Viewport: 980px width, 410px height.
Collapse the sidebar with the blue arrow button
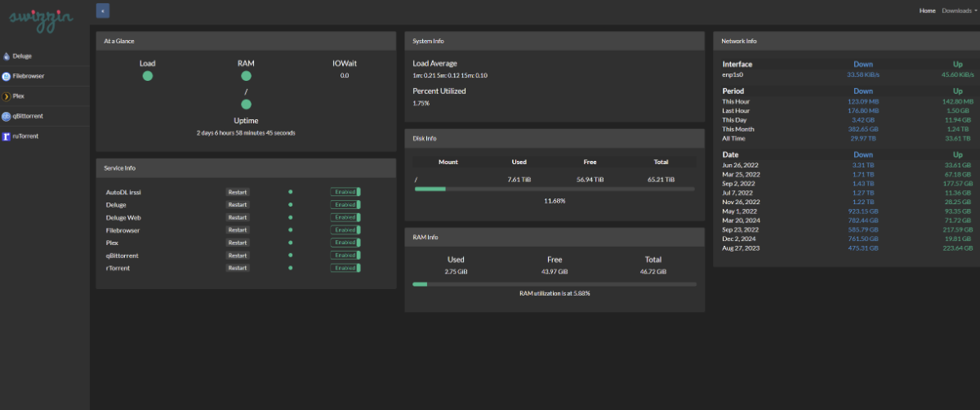click(102, 11)
